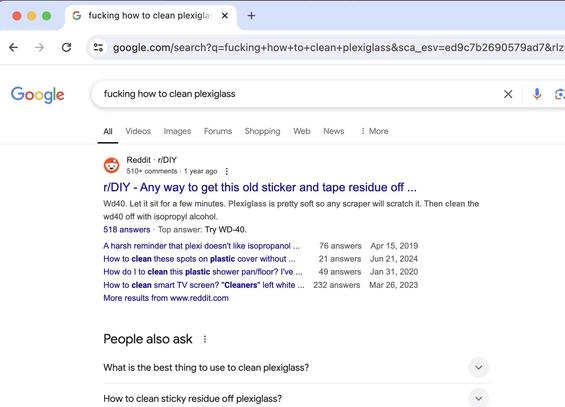Click the '510+ comments' text

(x=152, y=171)
